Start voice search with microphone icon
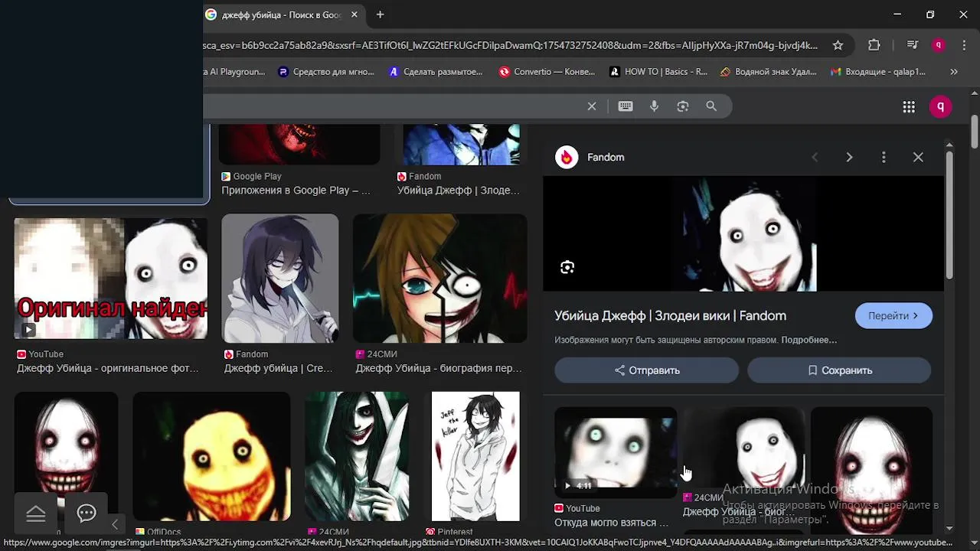The image size is (980, 551). click(x=654, y=106)
